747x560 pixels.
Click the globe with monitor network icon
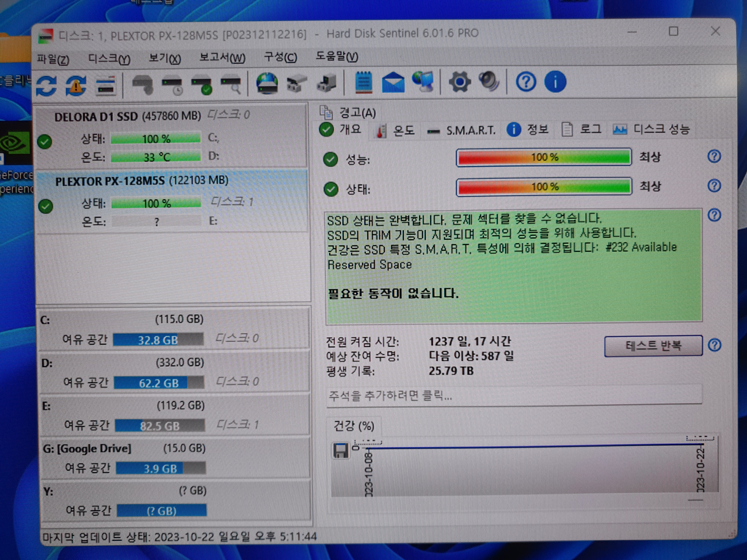coord(423,82)
